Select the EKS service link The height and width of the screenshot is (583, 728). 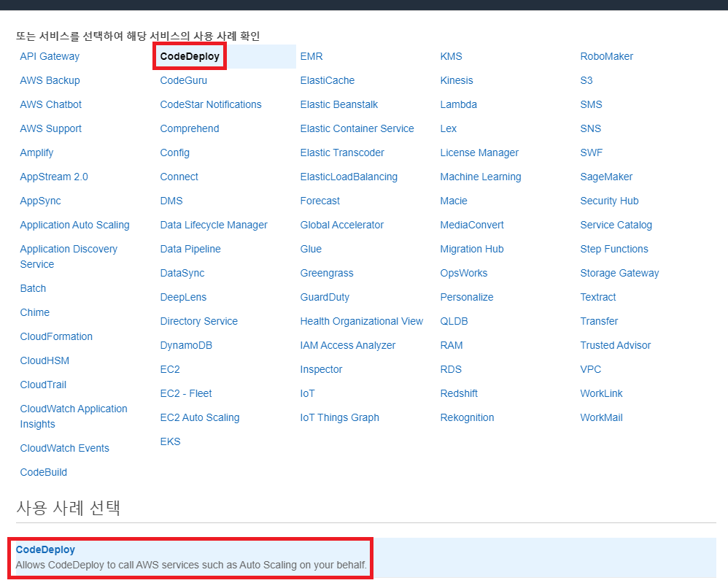(171, 443)
